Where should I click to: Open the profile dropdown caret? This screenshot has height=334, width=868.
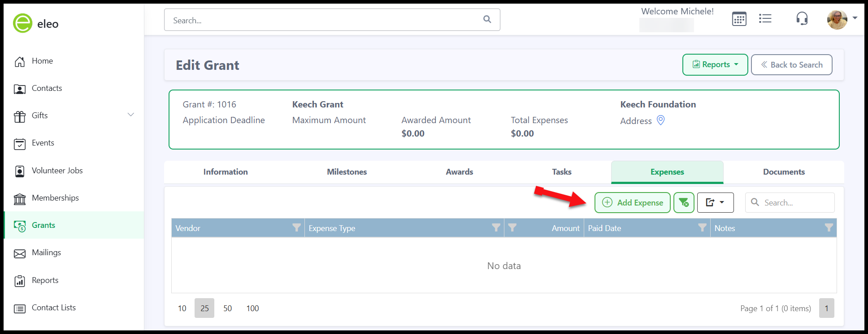pyautogui.click(x=855, y=18)
